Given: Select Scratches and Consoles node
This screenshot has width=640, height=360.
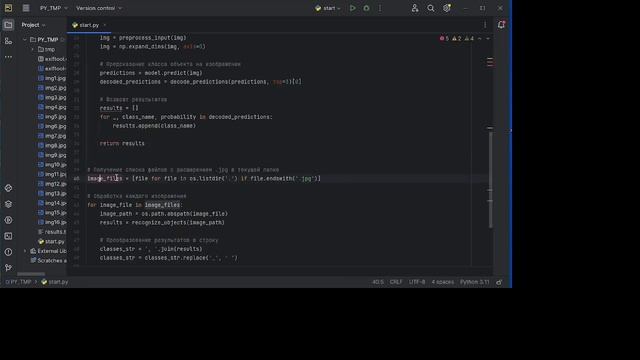Looking at the screenshot, I should point(48,260).
